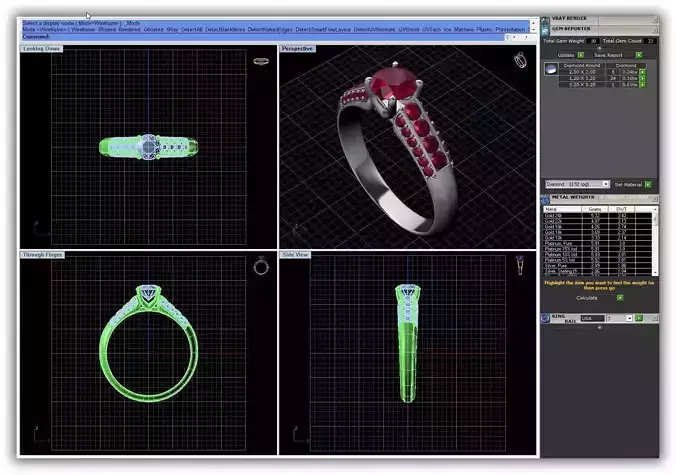The image size is (676, 475).
Task: Click ring orientation icon in Looking Down viewport
Action: tap(261, 61)
